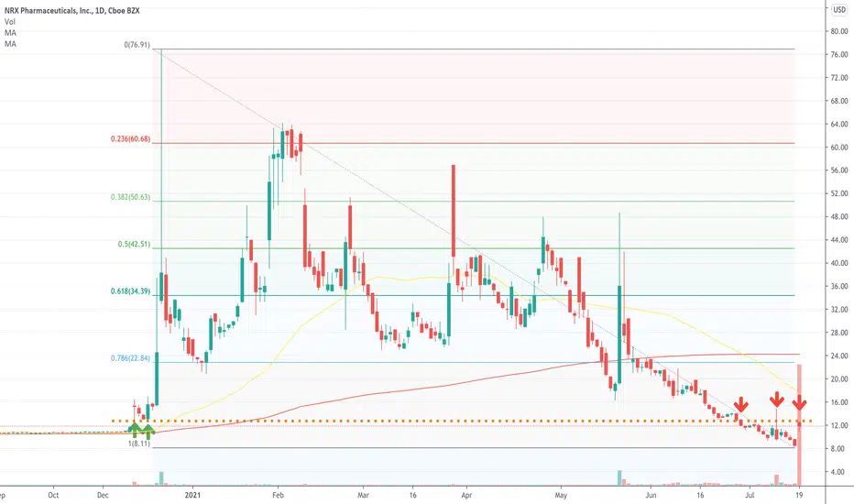Click the 52.00 price axis label
The image size is (854, 504).
(x=838, y=193)
